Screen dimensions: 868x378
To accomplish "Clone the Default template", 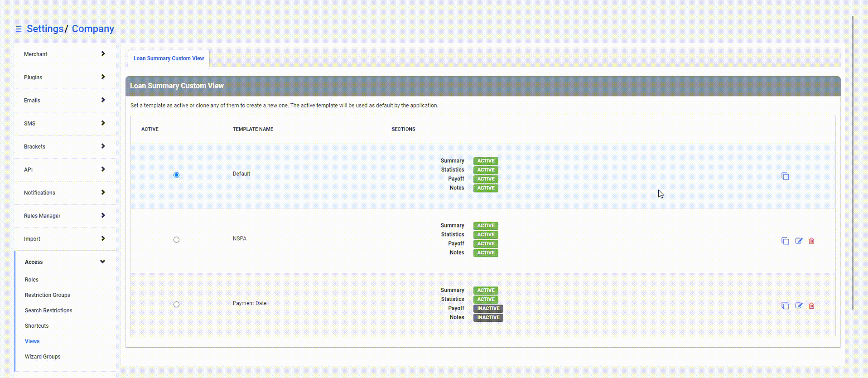I will pyautogui.click(x=785, y=176).
